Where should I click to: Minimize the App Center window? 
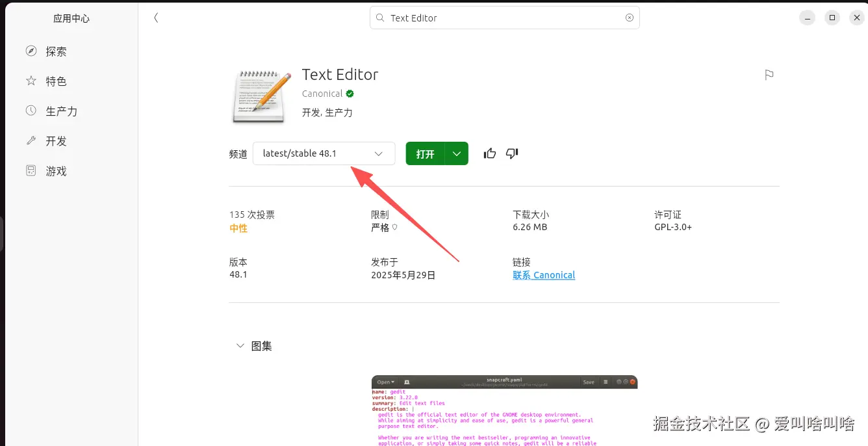pyautogui.click(x=807, y=18)
